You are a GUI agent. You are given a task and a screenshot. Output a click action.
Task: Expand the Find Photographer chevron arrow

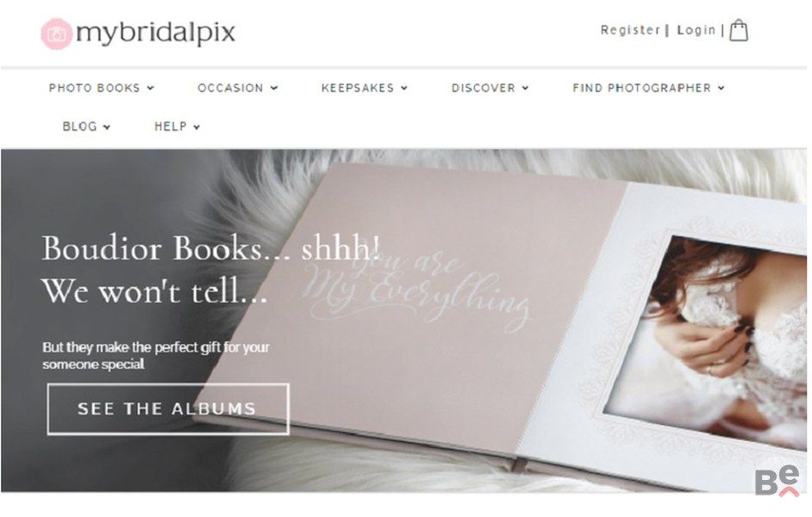point(721,88)
